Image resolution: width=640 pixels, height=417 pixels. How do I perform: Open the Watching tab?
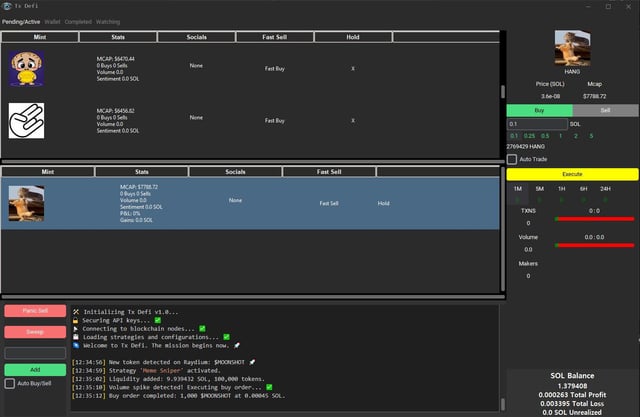108,21
